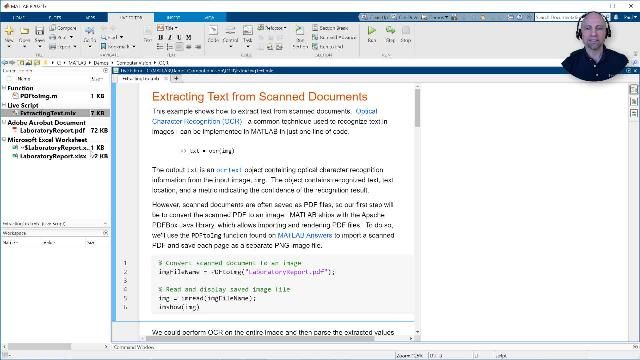Open the notifications bell icon
The width and height of the screenshot is (640, 360).
click(616, 17)
